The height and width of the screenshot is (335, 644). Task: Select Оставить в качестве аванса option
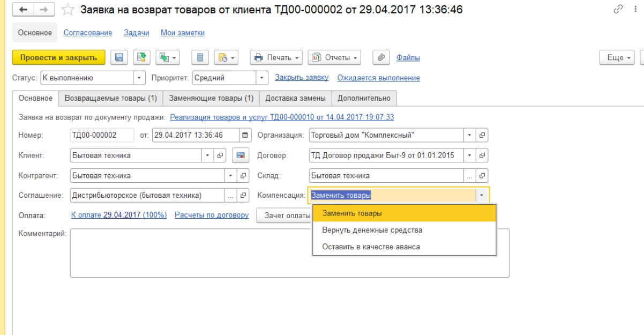click(405, 247)
